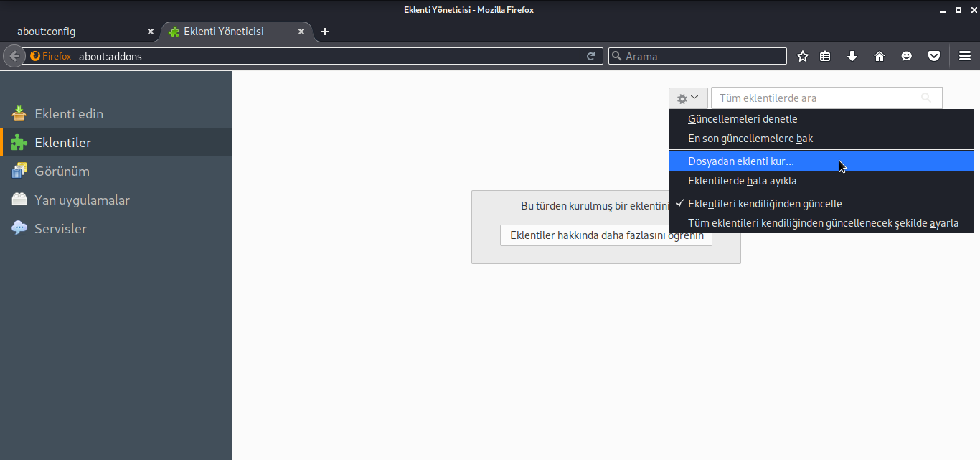Select Eklentiler category in sidebar
The width and height of the screenshot is (980, 460).
click(116, 142)
